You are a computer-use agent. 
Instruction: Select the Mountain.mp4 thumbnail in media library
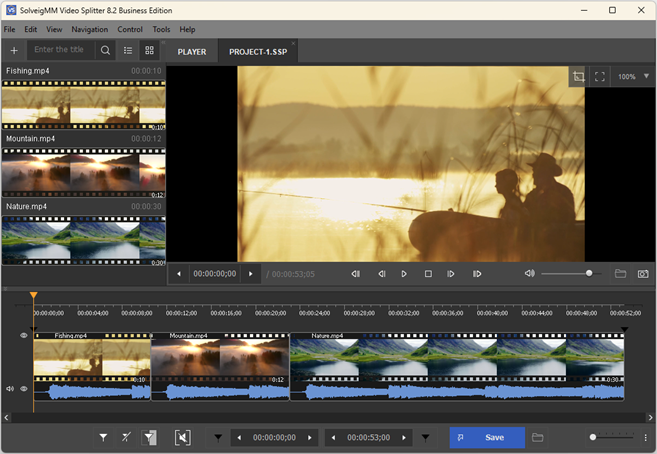coord(83,173)
